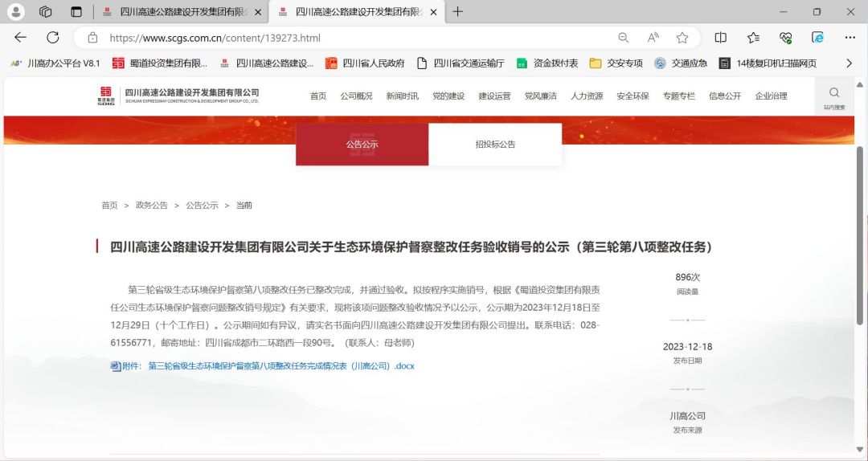Open the 四川省人民政府 bookmark
The image size is (868, 461).
pyautogui.click(x=365, y=63)
